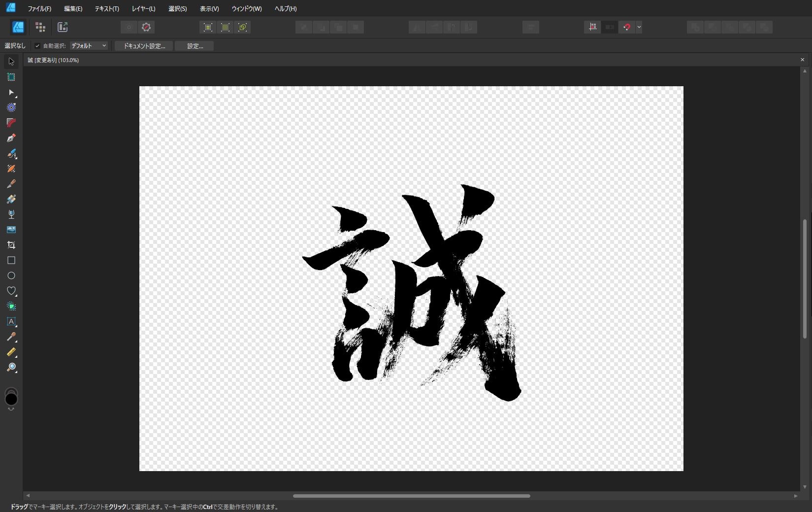Select the Crop tool
This screenshot has height=512, width=812.
(11, 245)
